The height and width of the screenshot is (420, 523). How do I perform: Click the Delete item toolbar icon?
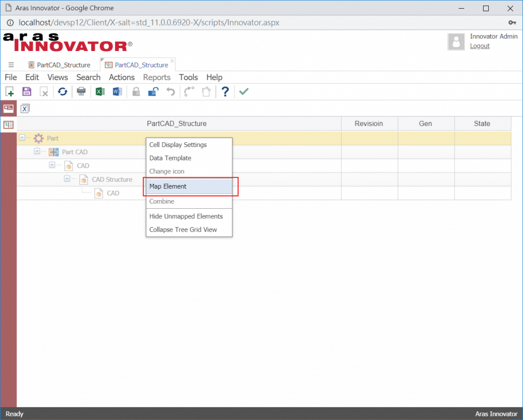[x=44, y=91]
